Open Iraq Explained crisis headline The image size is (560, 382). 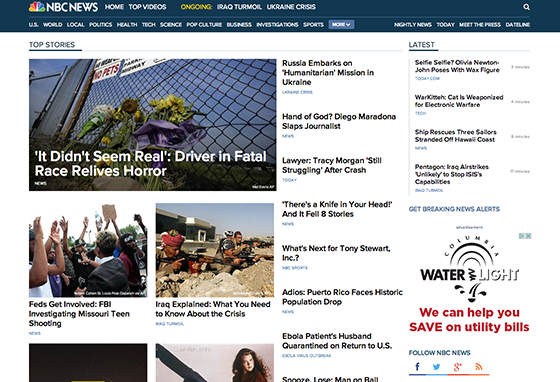[x=213, y=309]
